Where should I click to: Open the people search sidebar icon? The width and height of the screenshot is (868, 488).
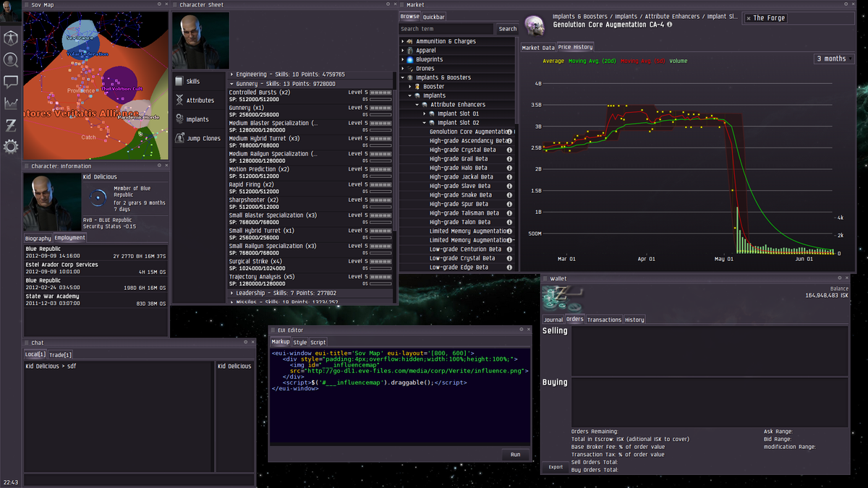pyautogui.click(x=11, y=60)
